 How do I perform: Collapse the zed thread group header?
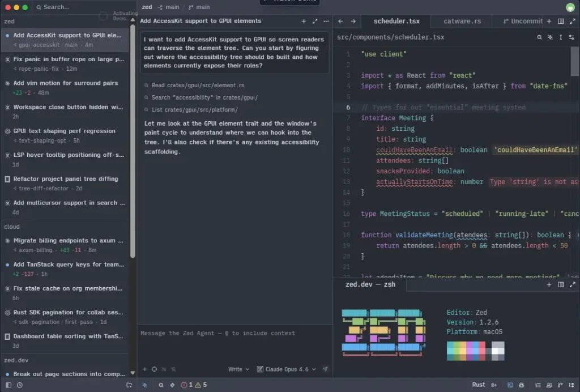tap(65, 22)
